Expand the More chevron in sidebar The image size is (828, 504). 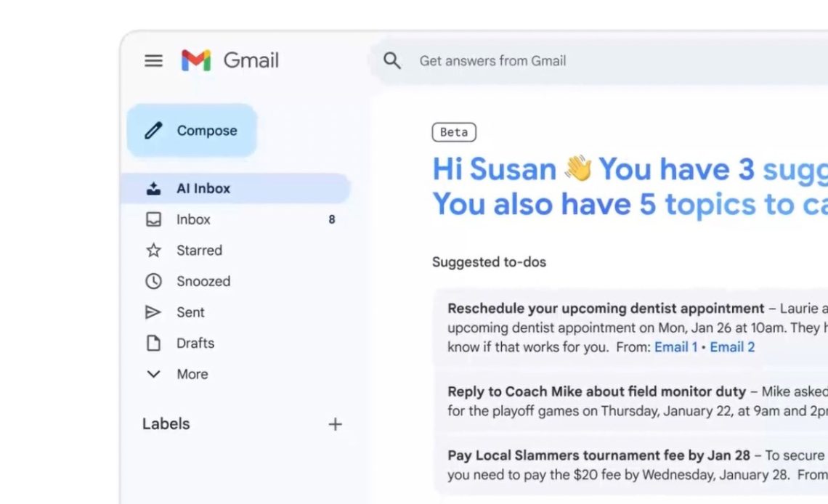tap(154, 374)
